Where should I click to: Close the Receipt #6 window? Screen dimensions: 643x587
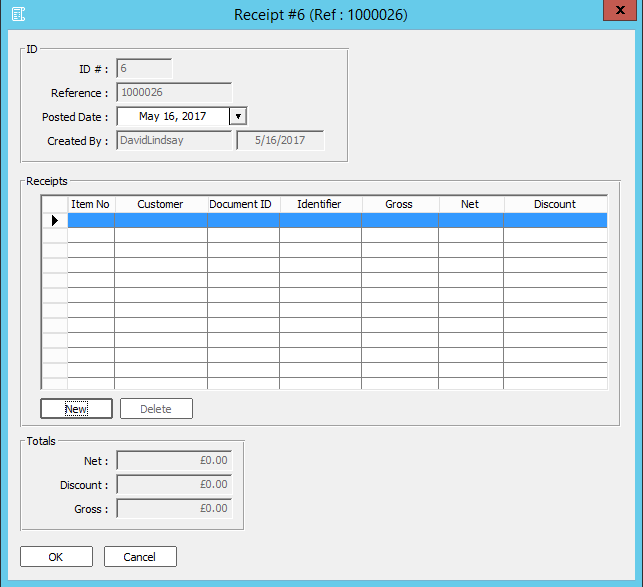pos(620,10)
